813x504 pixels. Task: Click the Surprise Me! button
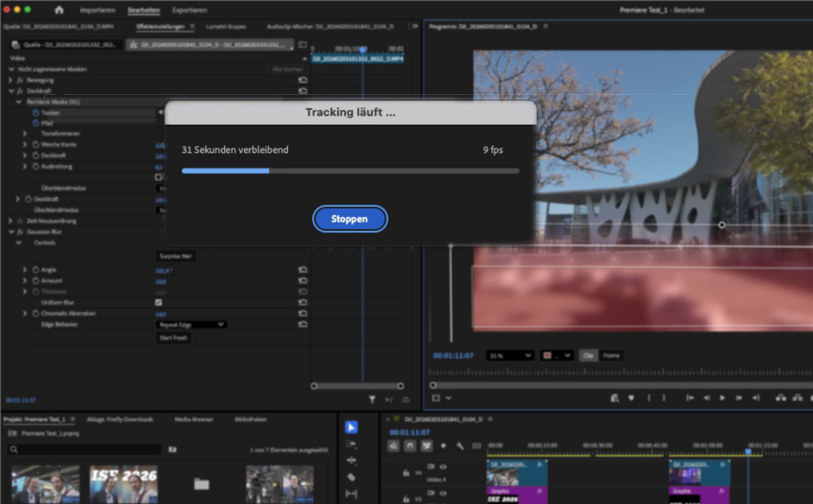click(177, 257)
